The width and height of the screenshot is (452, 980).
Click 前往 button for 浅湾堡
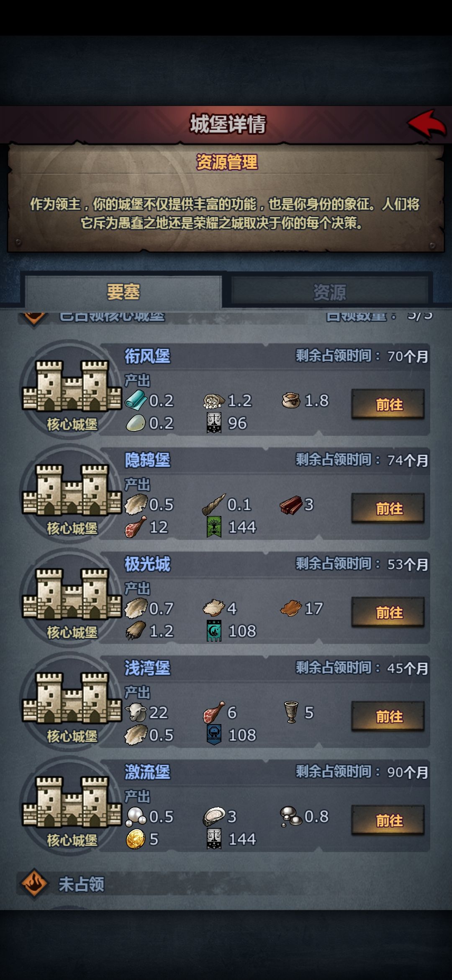pyautogui.click(x=388, y=716)
